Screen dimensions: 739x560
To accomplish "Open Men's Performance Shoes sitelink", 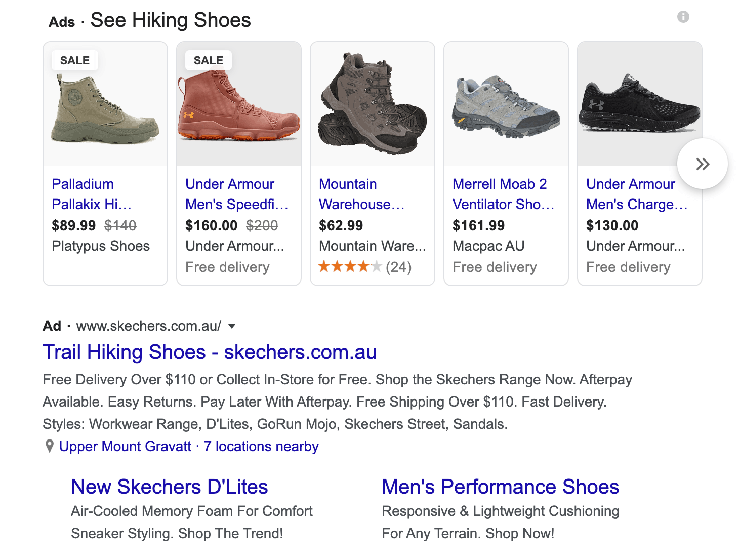I will pyautogui.click(x=501, y=487).
